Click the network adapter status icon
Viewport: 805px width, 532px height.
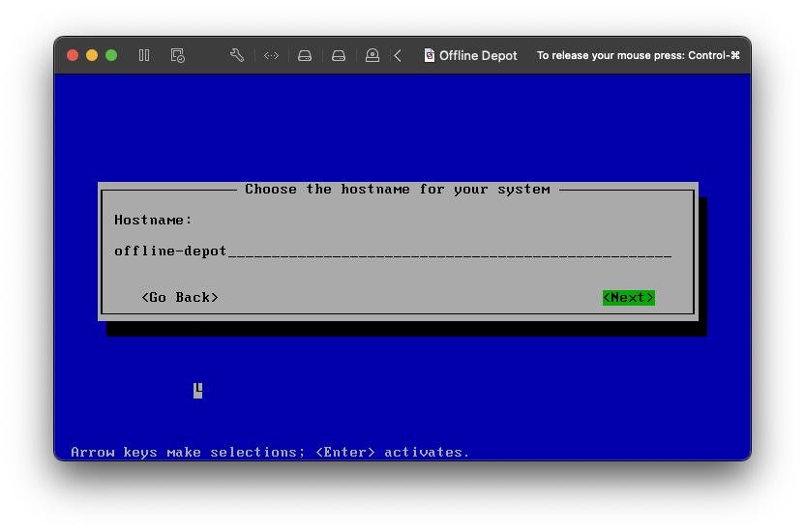tap(271, 55)
